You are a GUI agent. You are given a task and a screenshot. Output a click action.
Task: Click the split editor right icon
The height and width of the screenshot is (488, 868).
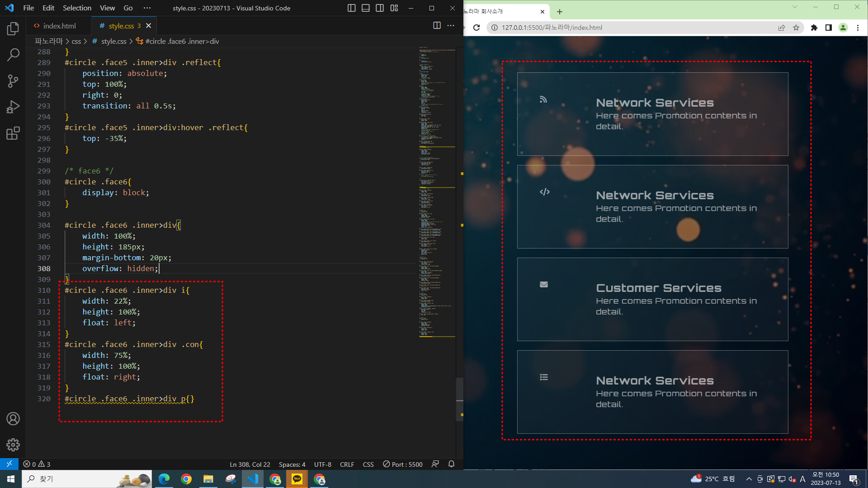[437, 26]
